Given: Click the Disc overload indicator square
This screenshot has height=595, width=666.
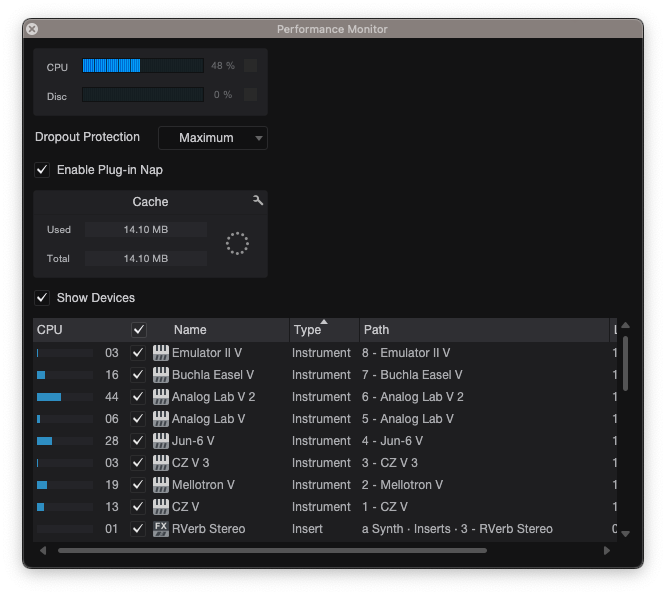Looking at the screenshot, I should coord(251,95).
